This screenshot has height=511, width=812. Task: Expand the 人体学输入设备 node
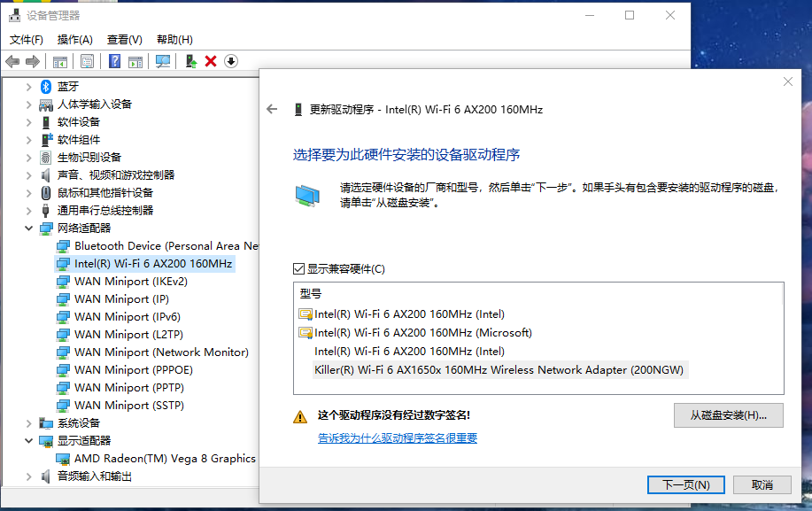(x=29, y=105)
